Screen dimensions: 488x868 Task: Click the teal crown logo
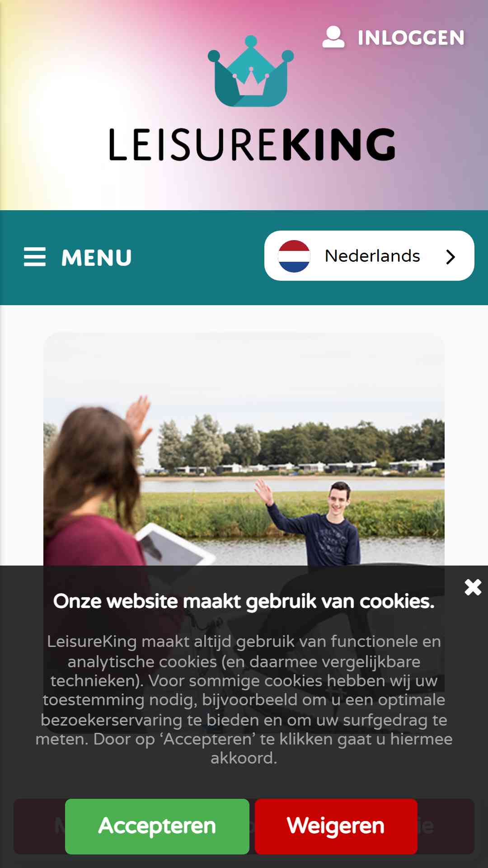[251, 71]
